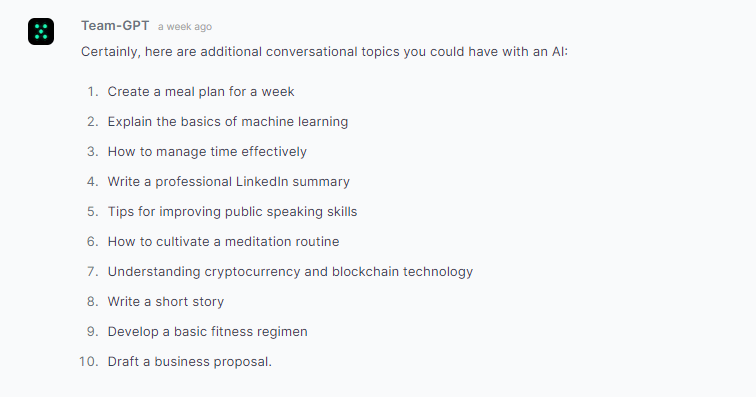Click the 'a week ago' timestamp
Image resolution: width=756 pixels, height=397 pixels.
[185, 27]
